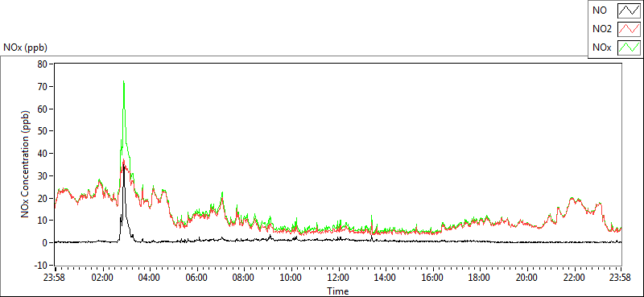Click the 20 y-axis tick label

tap(43, 198)
